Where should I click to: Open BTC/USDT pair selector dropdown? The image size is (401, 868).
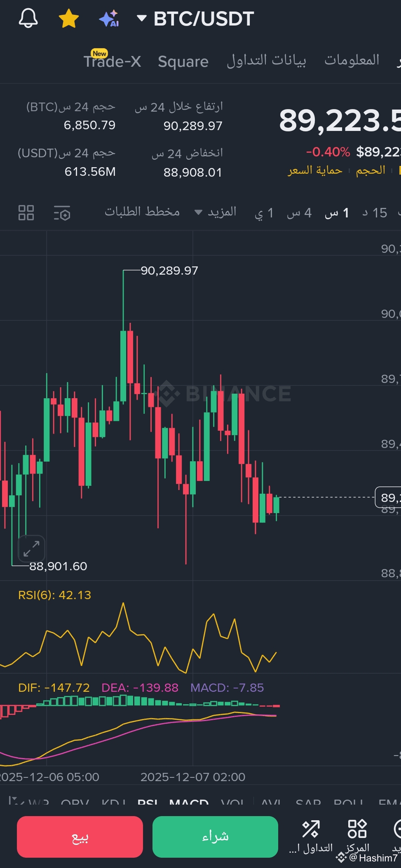(195, 19)
